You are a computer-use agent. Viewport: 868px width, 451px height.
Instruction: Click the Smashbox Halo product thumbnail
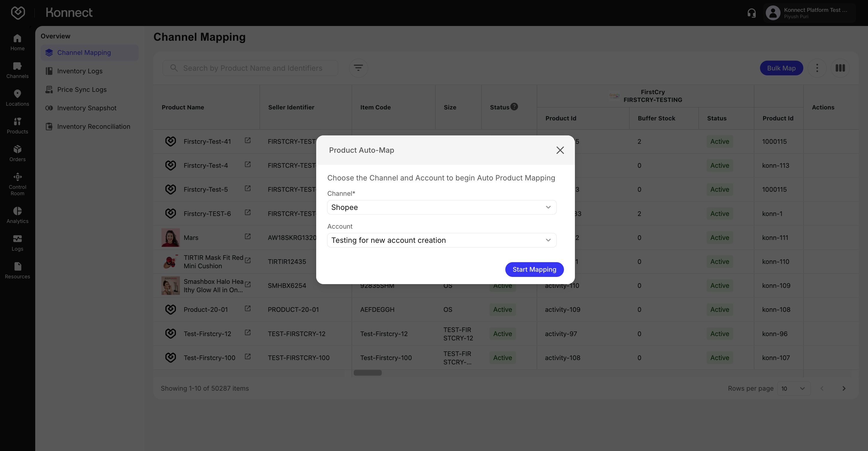170,286
